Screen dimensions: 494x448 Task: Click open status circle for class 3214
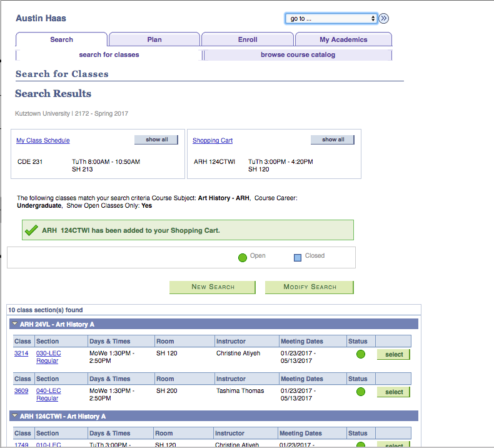[x=361, y=355]
